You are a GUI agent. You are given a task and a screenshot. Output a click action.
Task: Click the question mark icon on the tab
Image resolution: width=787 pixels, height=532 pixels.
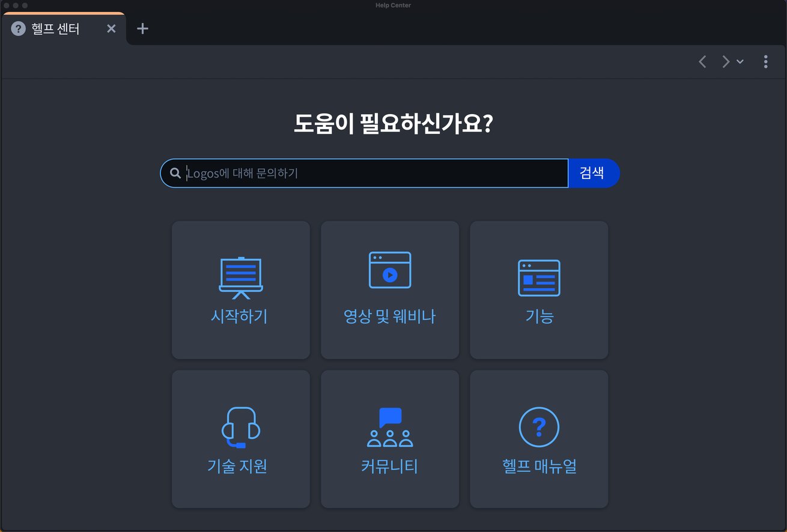point(18,28)
